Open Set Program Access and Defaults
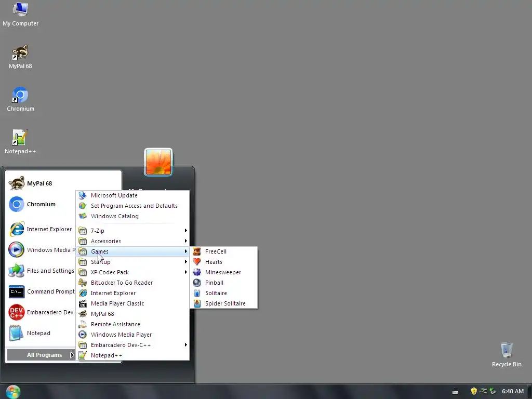 132,206
